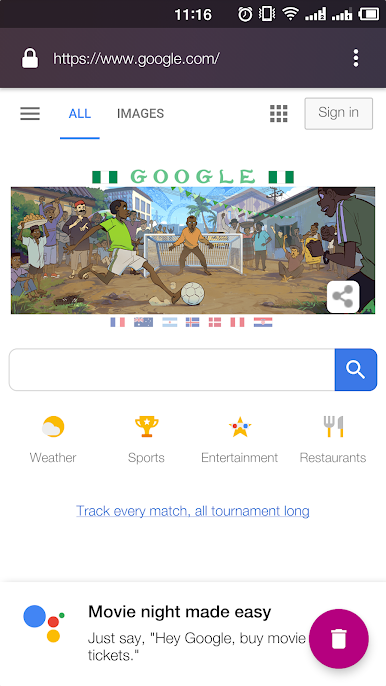
Task: Tap the magenta trash floating button
Action: 339,639
